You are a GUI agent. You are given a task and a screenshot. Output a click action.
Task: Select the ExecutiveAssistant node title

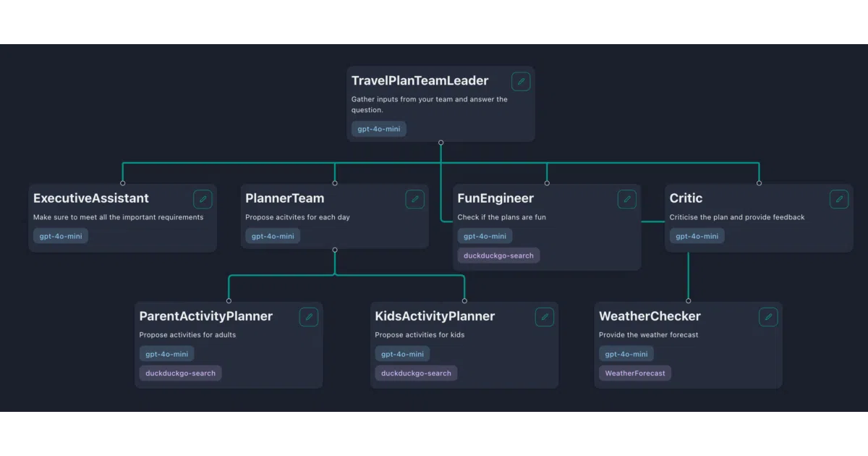[91, 198]
